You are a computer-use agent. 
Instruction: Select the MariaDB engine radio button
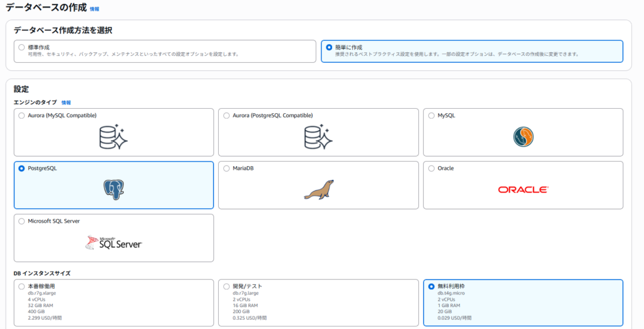[x=226, y=169]
